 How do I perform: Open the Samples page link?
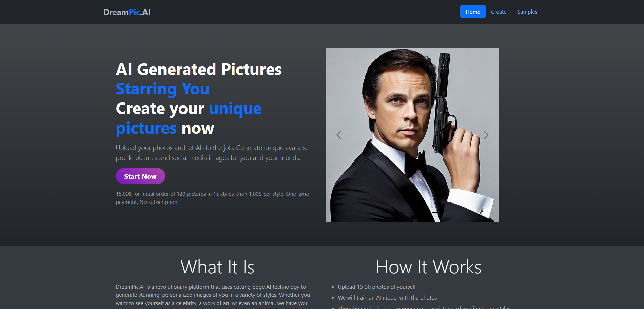[527, 12]
